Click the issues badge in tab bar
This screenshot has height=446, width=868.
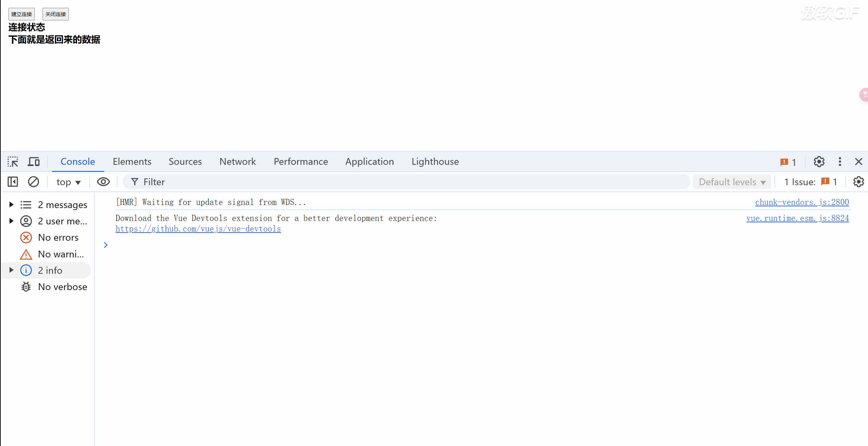(x=788, y=162)
